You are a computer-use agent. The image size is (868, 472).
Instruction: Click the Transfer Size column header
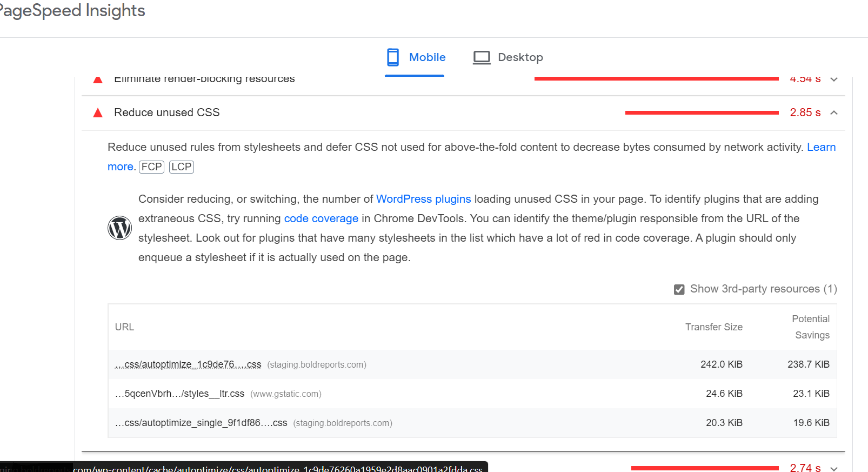point(714,327)
